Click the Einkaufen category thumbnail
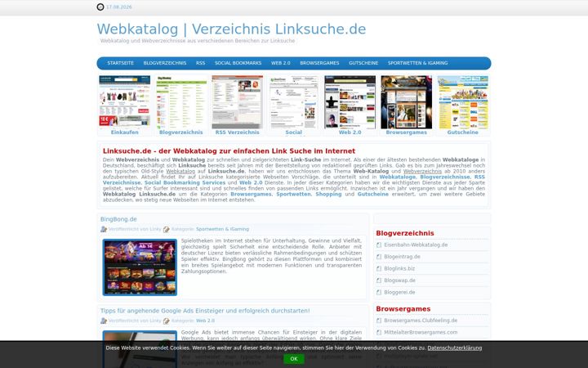This screenshot has height=368, width=588. tap(124, 101)
